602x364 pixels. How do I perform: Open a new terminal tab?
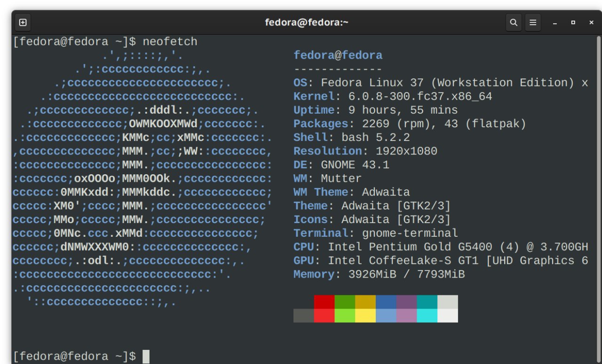[x=23, y=22]
